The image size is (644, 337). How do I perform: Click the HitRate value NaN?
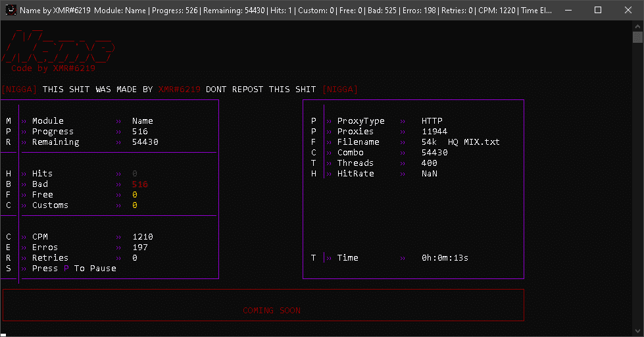429,174
